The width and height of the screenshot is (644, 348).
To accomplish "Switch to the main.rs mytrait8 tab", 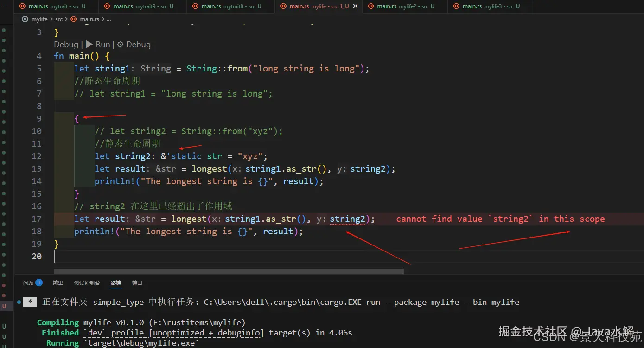I will click(231, 6).
